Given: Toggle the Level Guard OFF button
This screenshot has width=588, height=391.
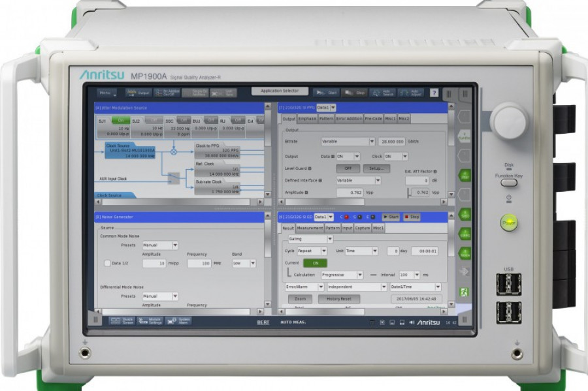Looking at the screenshot, I should click(x=348, y=168).
